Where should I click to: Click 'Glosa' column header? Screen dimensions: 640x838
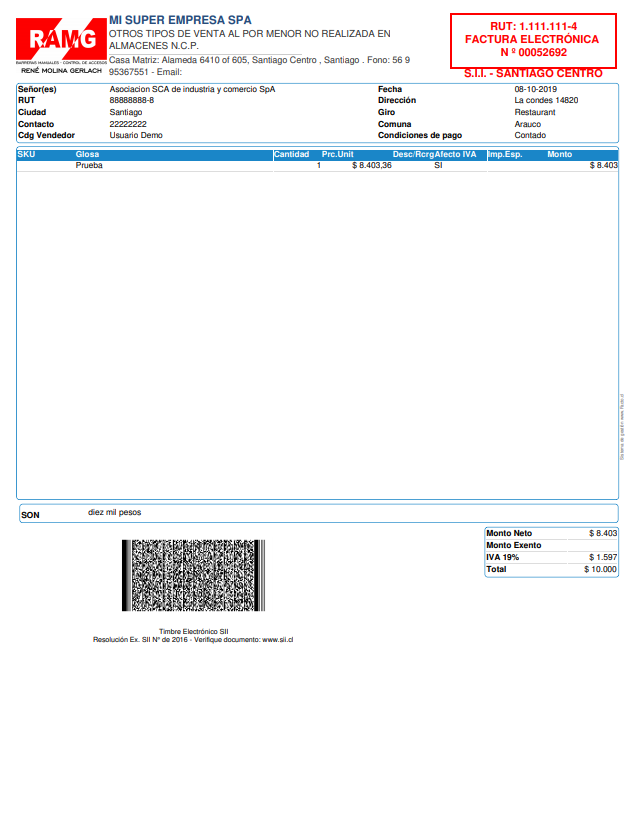[87, 154]
